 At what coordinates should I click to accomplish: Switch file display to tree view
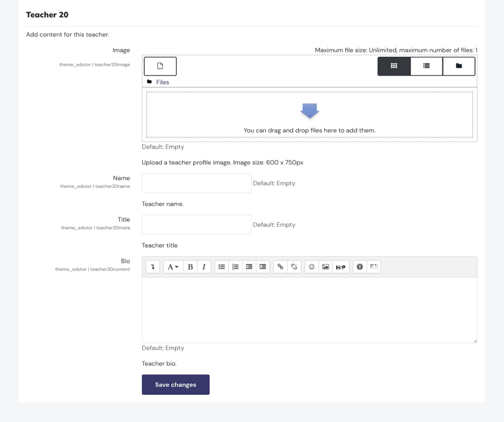(x=458, y=65)
